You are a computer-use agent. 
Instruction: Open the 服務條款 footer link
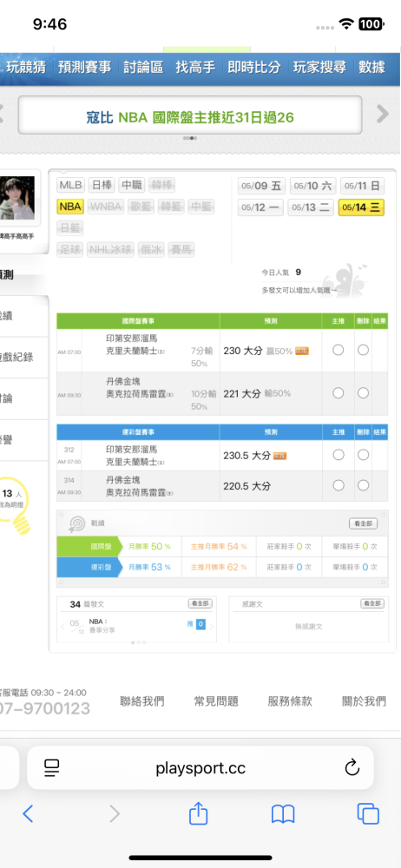click(290, 701)
